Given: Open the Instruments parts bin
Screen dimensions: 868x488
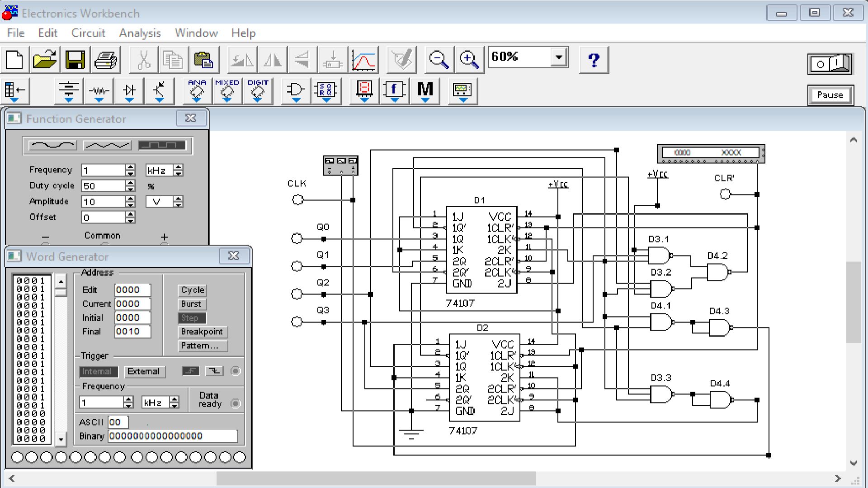Looking at the screenshot, I should click(462, 91).
